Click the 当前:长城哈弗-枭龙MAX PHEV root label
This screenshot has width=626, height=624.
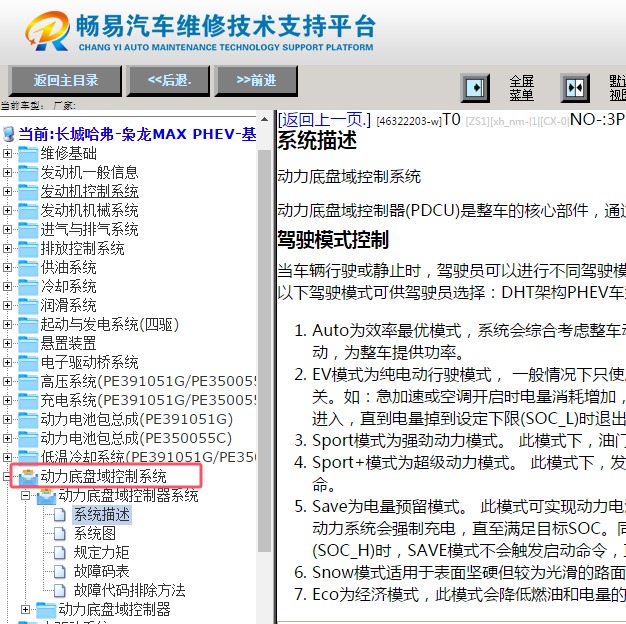tap(137, 134)
